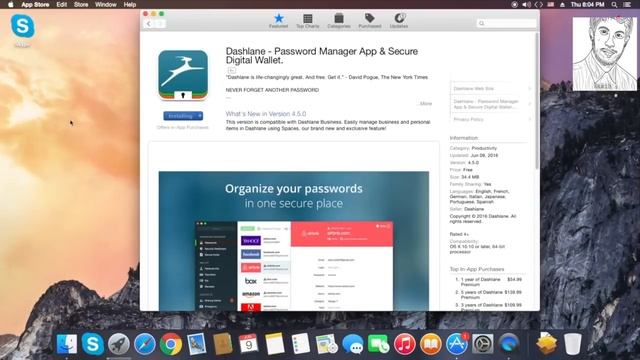Click the NEVER FORGET ANOTHER PASSWORD text
Viewport: 640px width, 360px height.
272,90
